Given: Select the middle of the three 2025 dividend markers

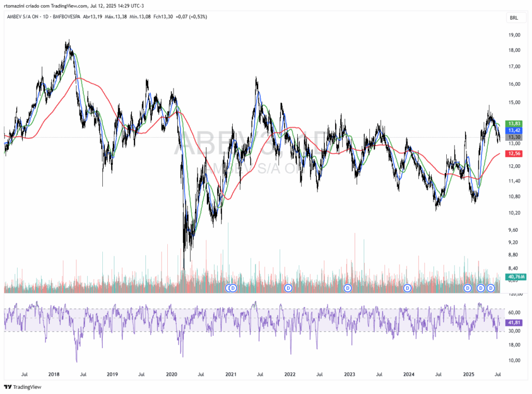Looking at the screenshot, I should coord(481,287).
